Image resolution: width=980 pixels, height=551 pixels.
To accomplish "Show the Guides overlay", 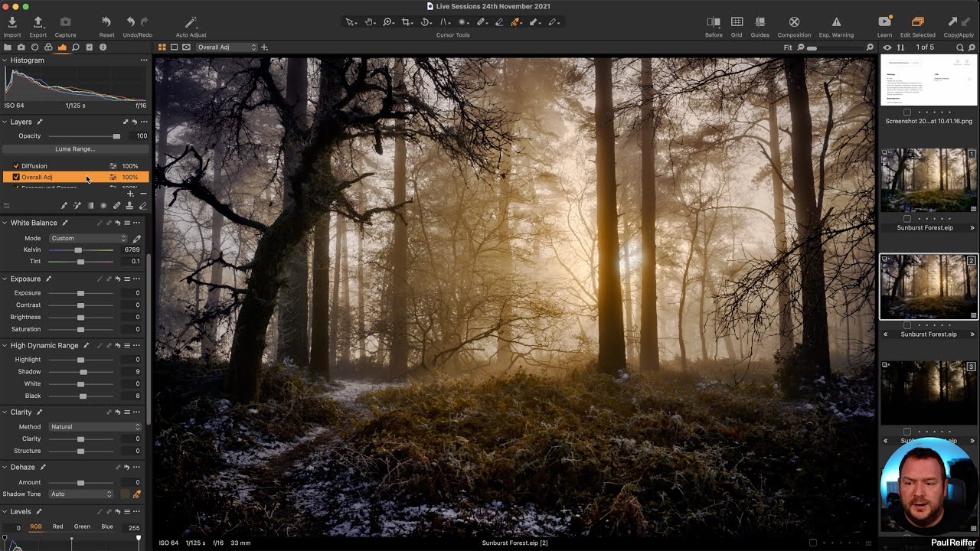I will point(760,22).
